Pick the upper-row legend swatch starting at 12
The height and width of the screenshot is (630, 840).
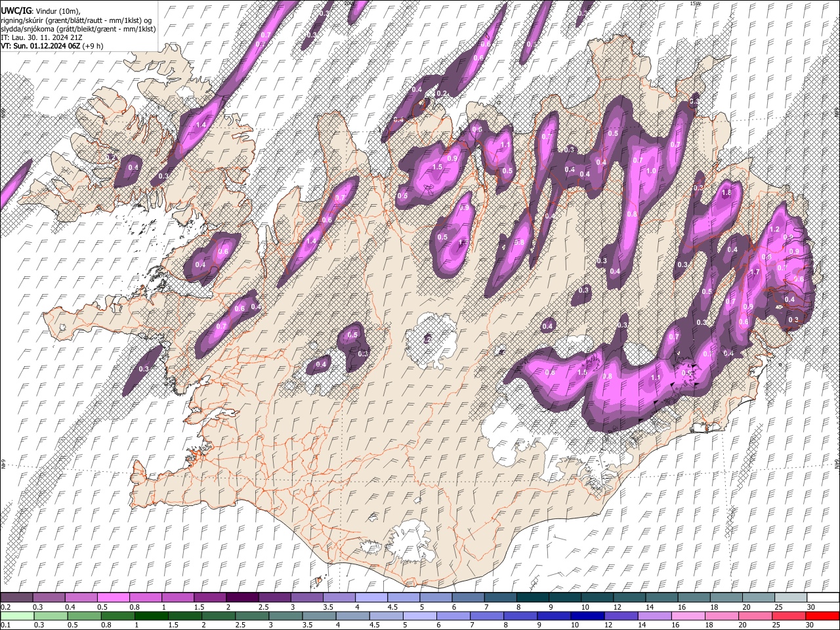[x=629, y=597]
